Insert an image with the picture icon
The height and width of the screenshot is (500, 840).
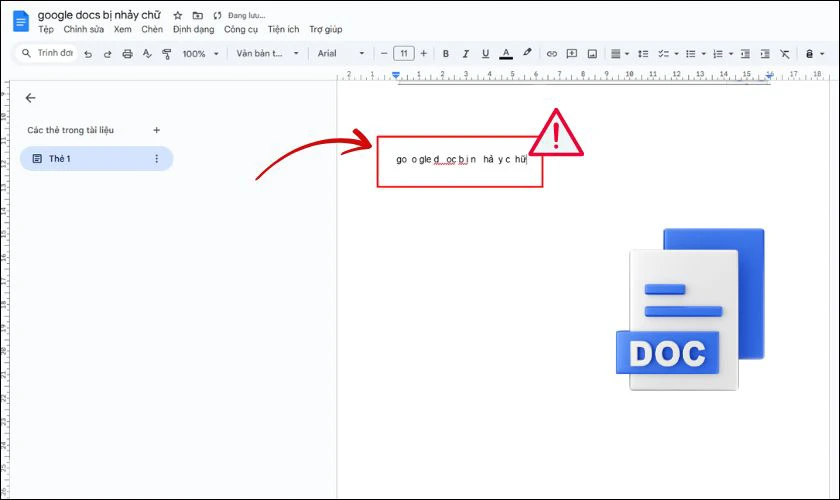(x=592, y=54)
